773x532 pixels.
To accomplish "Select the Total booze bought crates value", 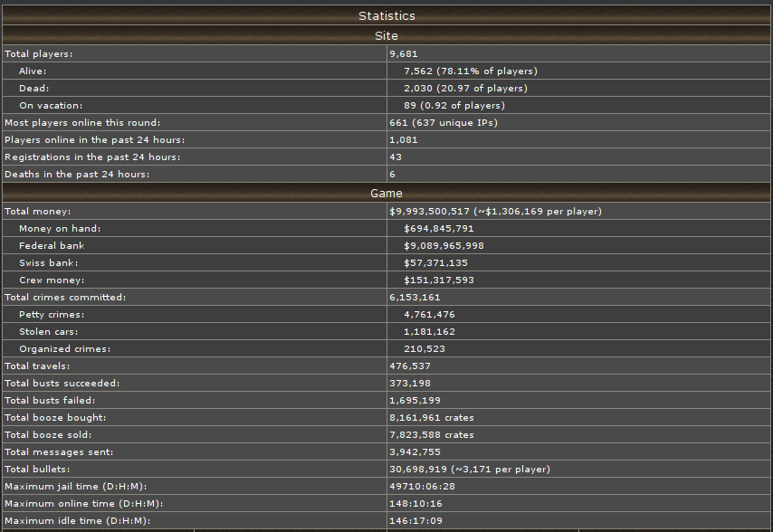I will [x=432, y=418].
